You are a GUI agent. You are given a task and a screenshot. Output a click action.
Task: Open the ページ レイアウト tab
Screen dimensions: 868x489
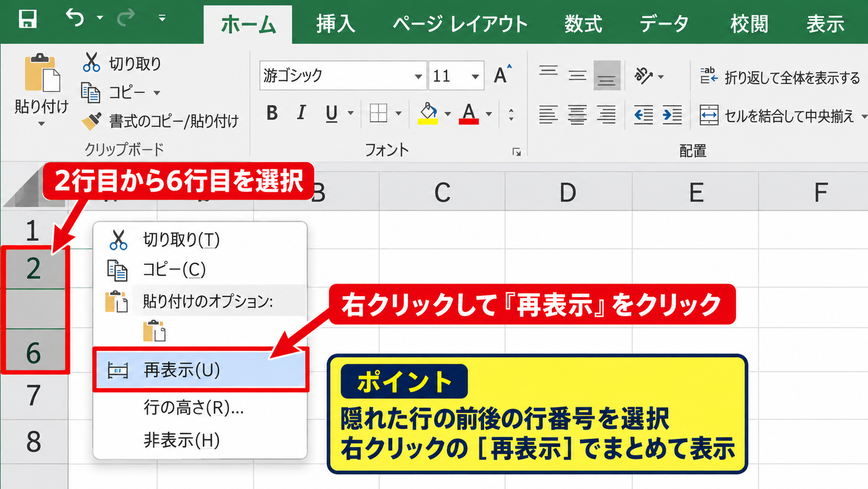tap(460, 24)
